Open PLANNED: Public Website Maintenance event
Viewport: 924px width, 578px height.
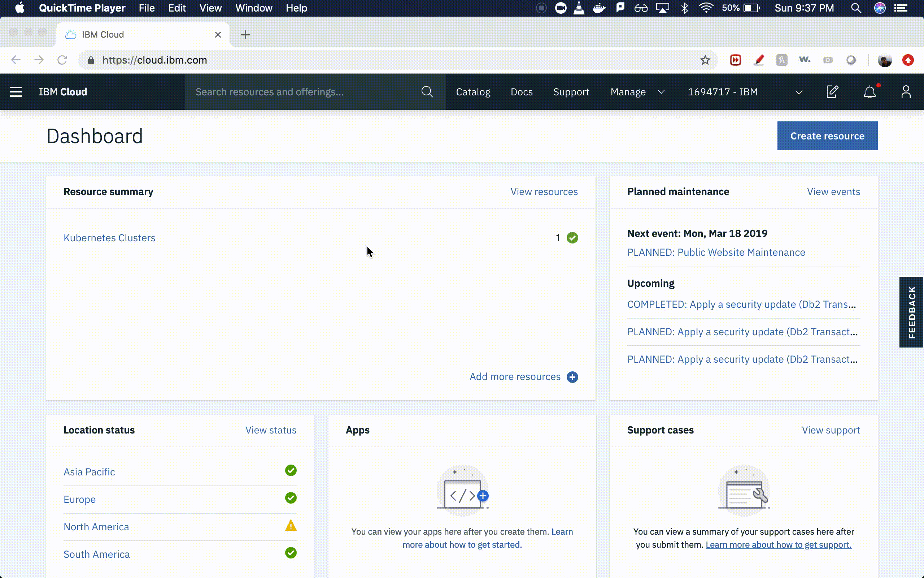[716, 252]
